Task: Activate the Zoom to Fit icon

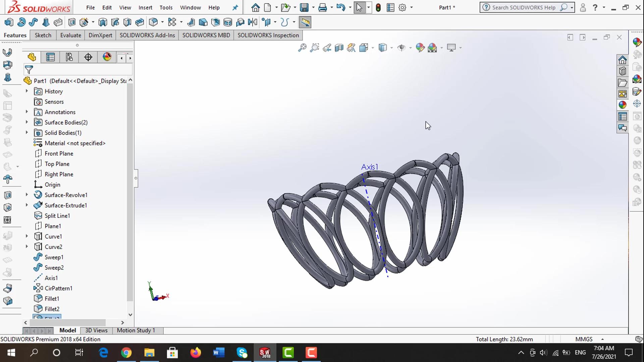Action: (302, 48)
